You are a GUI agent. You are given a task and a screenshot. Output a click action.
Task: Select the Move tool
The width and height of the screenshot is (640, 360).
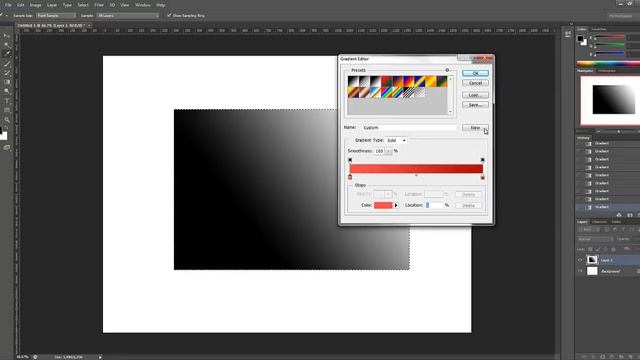7,36
